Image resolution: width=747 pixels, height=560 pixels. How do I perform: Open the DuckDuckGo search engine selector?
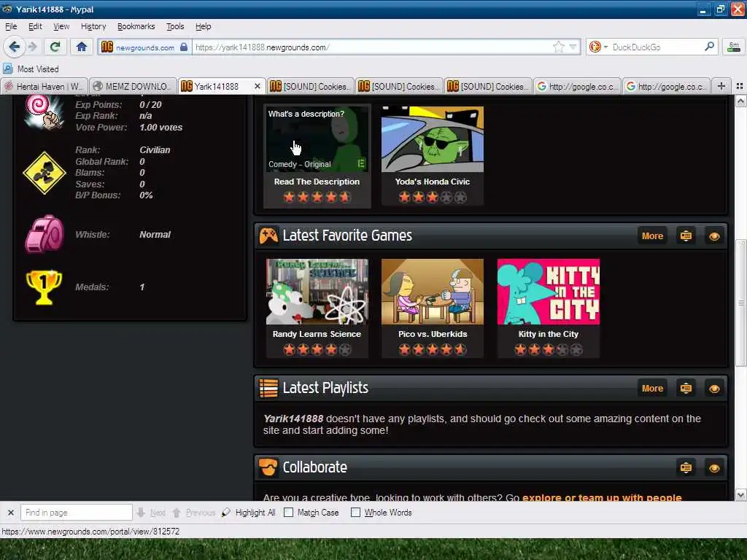(x=598, y=47)
